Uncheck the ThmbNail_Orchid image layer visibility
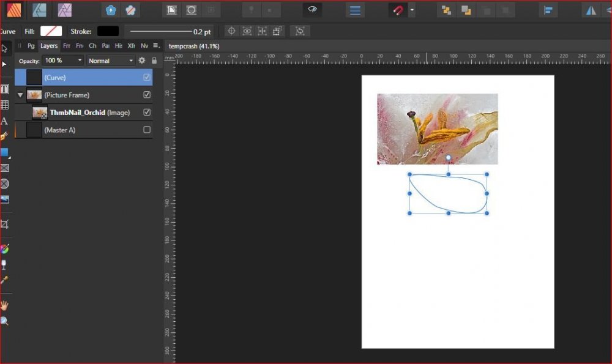 (147, 113)
